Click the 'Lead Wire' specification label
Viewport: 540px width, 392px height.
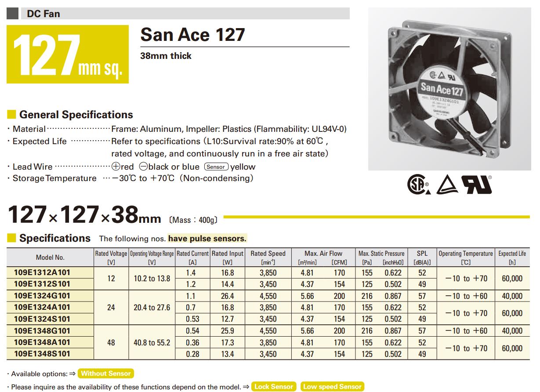click(33, 167)
